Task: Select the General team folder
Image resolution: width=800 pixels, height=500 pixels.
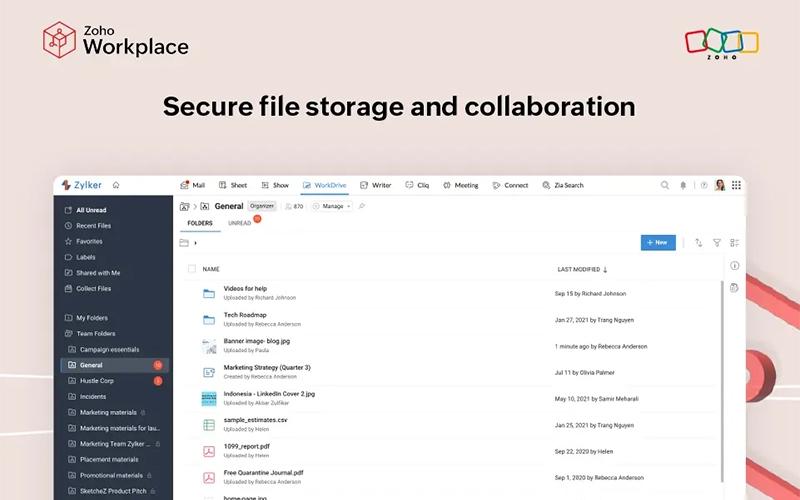Action: [x=114, y=365]
